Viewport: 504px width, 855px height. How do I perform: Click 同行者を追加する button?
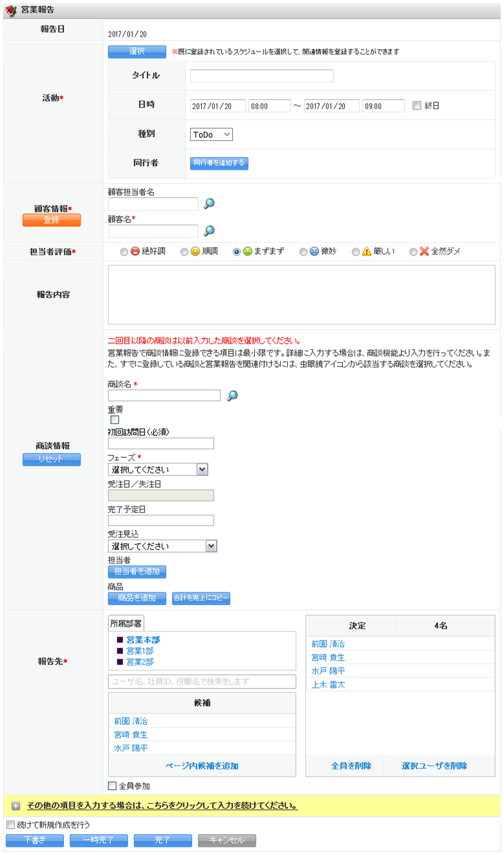pos(219,163)
